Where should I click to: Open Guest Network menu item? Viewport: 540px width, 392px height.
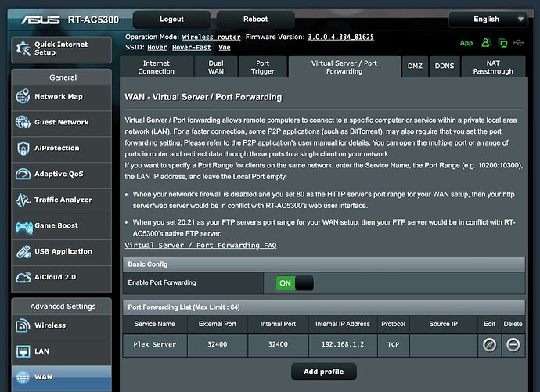coord(62,123)
